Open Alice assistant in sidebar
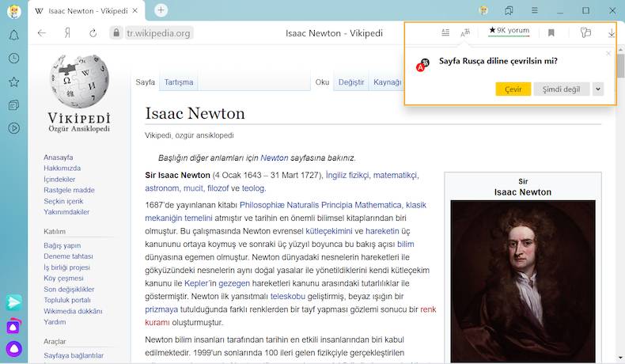 13,348
